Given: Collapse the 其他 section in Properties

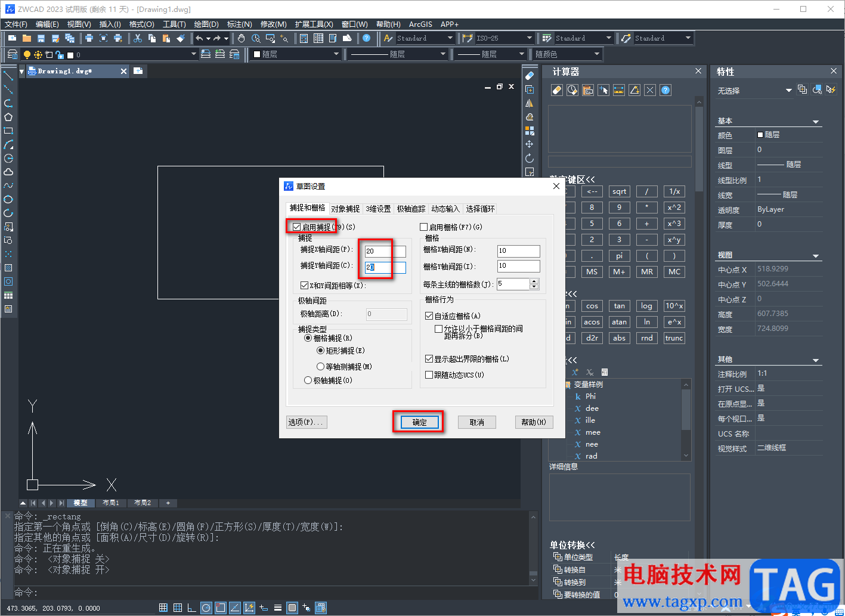Looking at the screenshot, I should pyautogui.click(x=816, y=360).
